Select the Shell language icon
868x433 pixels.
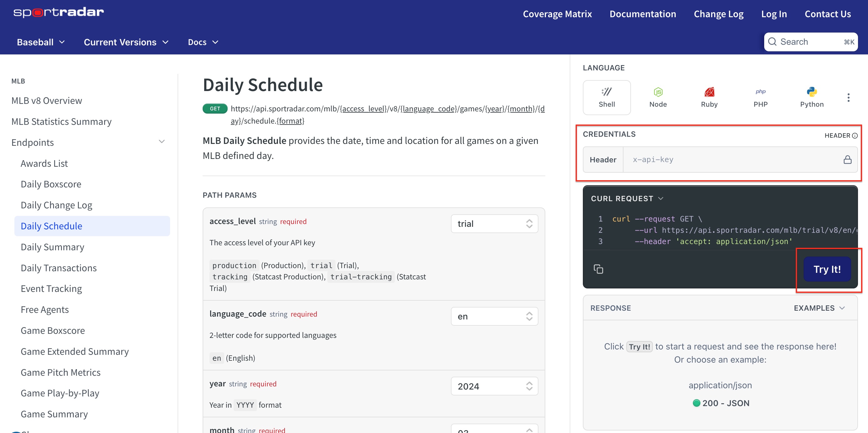[x=607, y=98]
